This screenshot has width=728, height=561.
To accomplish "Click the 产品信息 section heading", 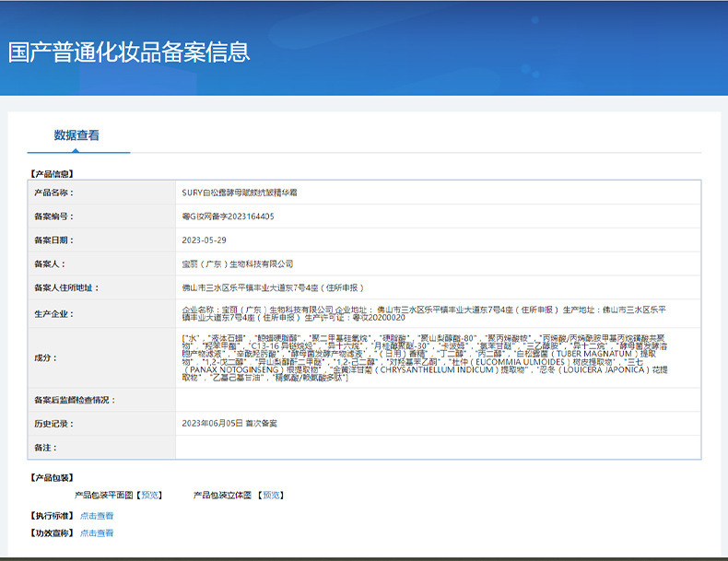I will pos(52,174).
